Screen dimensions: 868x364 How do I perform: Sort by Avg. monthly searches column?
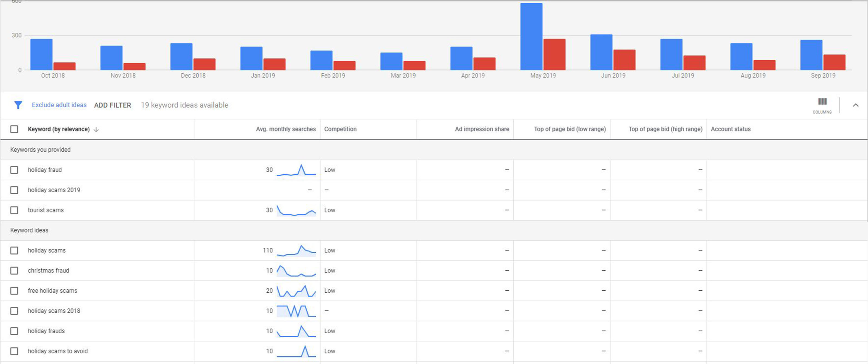tap(286, 129)
